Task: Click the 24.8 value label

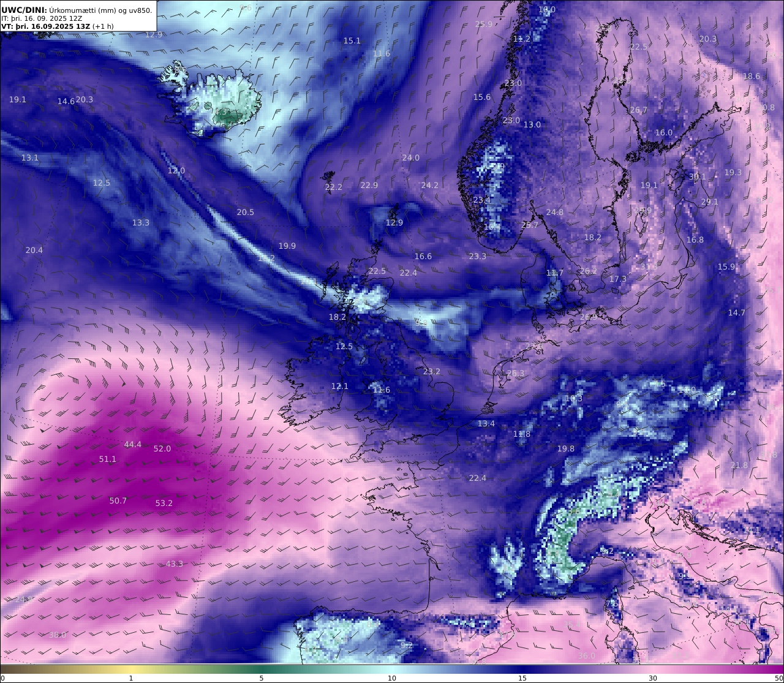Action: coord(554,212)
